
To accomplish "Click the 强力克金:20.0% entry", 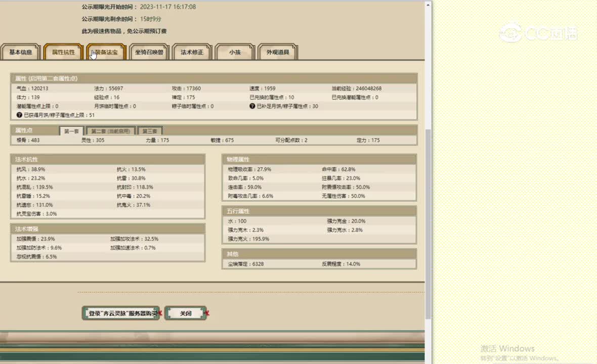I will coord(346,221).
